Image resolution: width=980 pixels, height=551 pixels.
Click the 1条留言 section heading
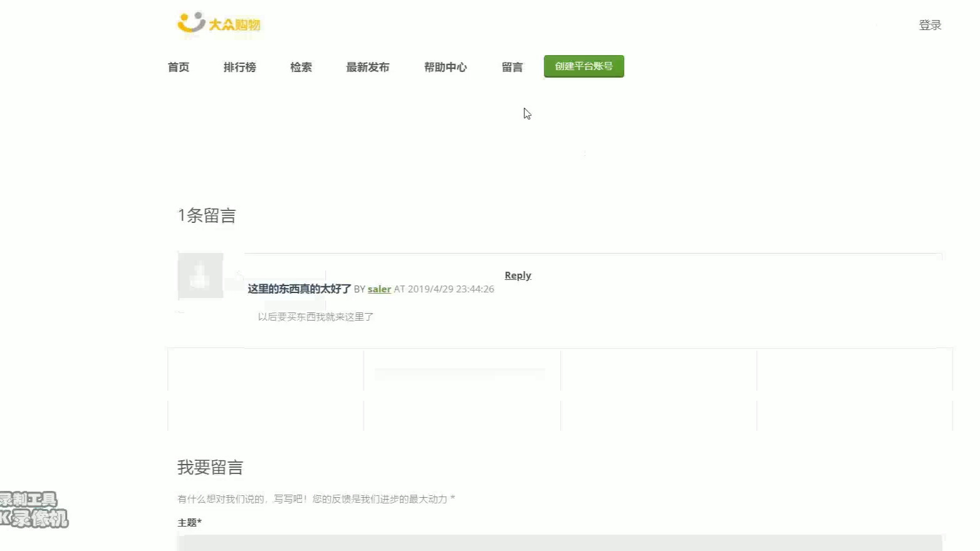(x=207, y=215)
